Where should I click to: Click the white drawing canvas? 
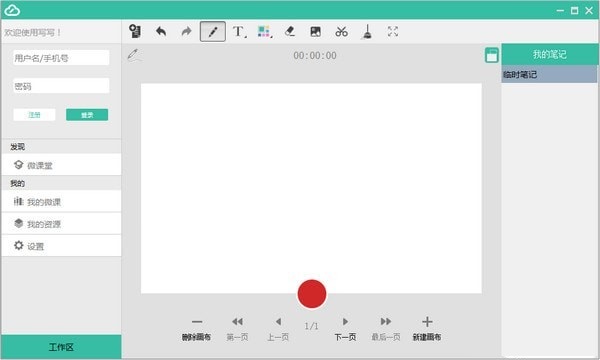tap(311, 188)
